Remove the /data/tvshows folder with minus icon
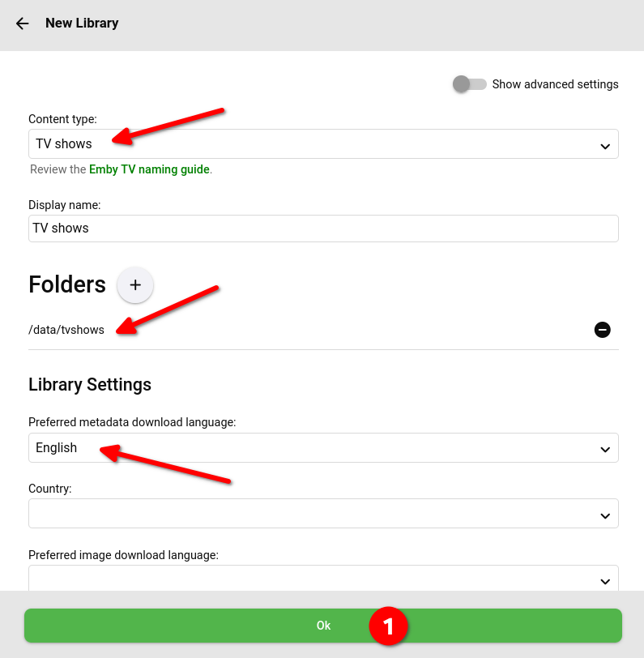Viewport: 644px width, 658px height. pyautogui.click(x=602, y=330)
